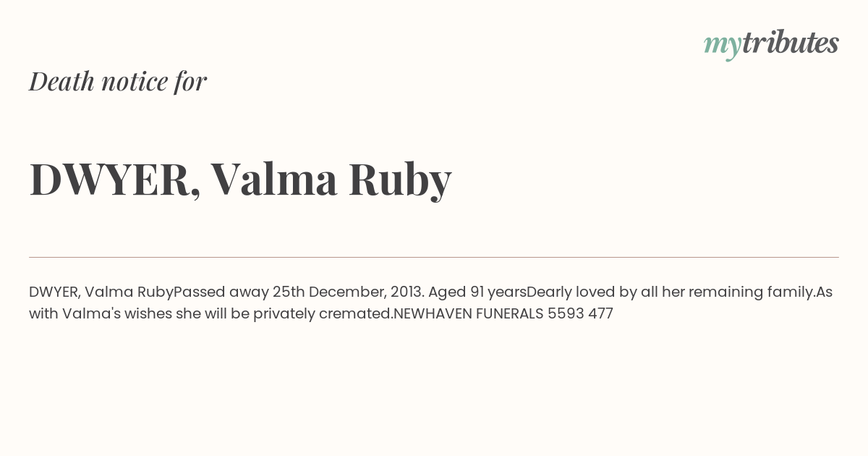Click the word "Ruby" in large title
Image resolution: width=868 pixels, height=456 pixels.
[x=400, y=181]
